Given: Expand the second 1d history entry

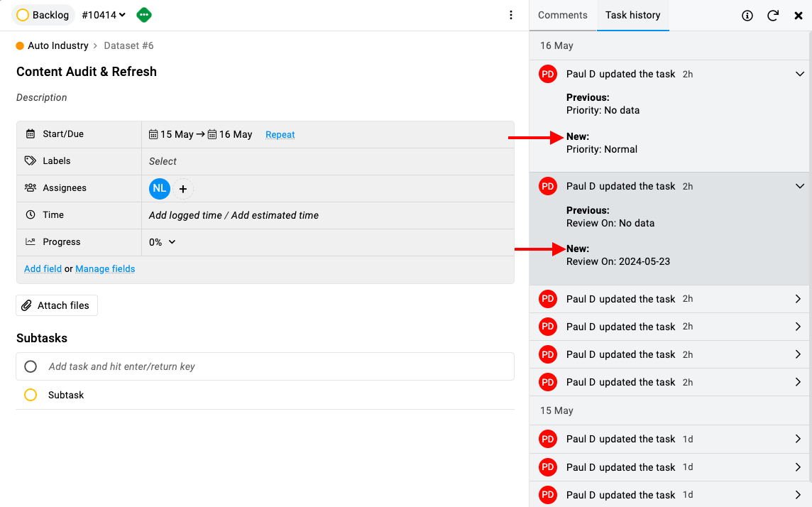Looking at the screenshot, I should coord(798,467).
